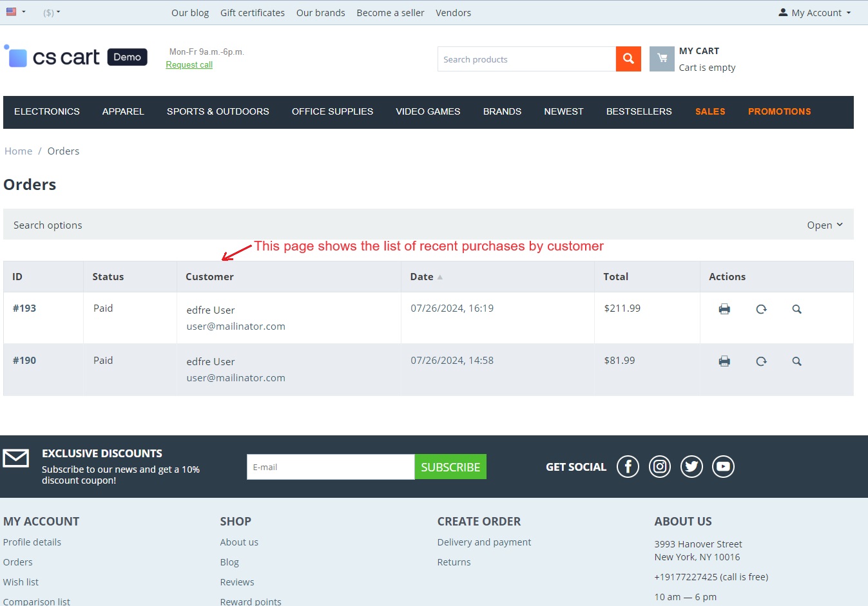Open the Instagram social icon
Screen dimensions: 868x606
pos(660,466)
